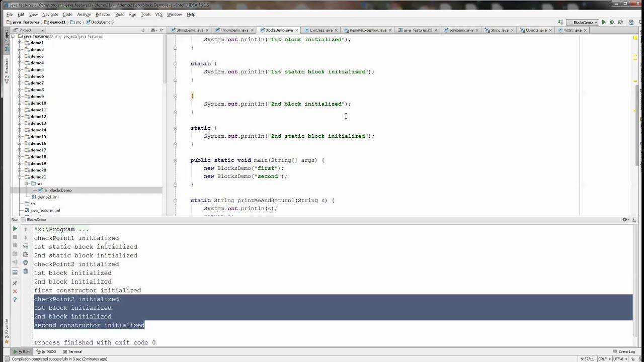Click the Stop process square icon

(15, 237)
